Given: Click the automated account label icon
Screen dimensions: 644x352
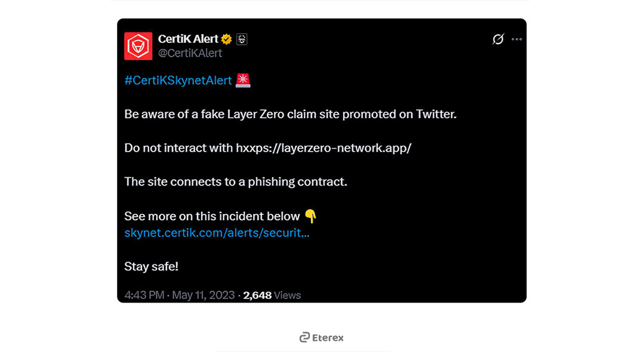Looking at the screenshot, I should (x=242, y=39).
